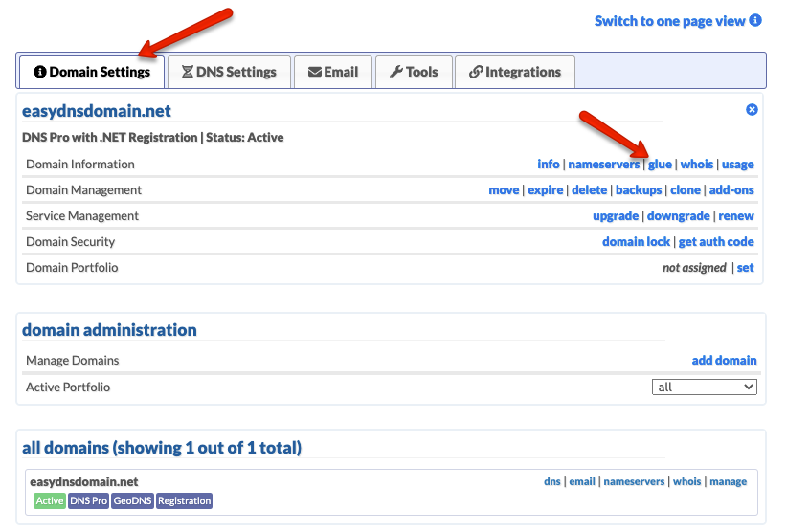Screen dimensions: 787x532
Task: Click the renew link
Action: 736,216
